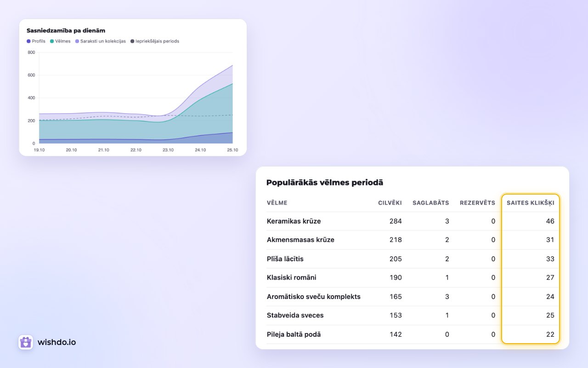The image size is (588, 368).
Task: Click link clicks value 25 for Stabveida sveces
Action: [x=550, y=315]
